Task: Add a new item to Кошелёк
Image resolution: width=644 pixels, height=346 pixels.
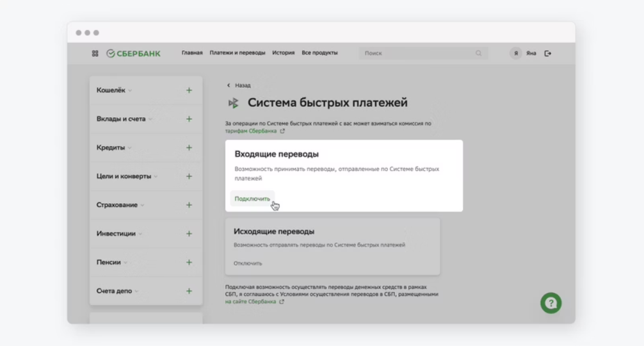Action: (x=189, y=90)
